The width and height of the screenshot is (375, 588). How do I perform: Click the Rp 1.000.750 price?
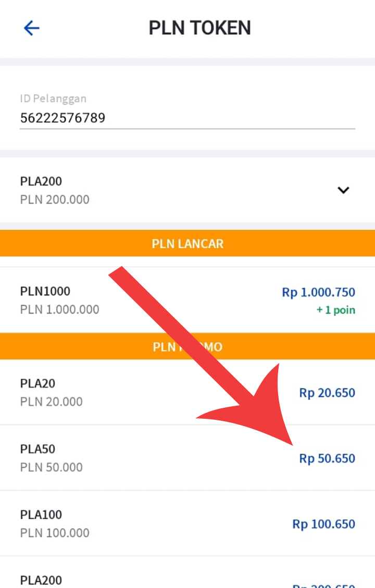pyautogui.click(x=318, y=292)
